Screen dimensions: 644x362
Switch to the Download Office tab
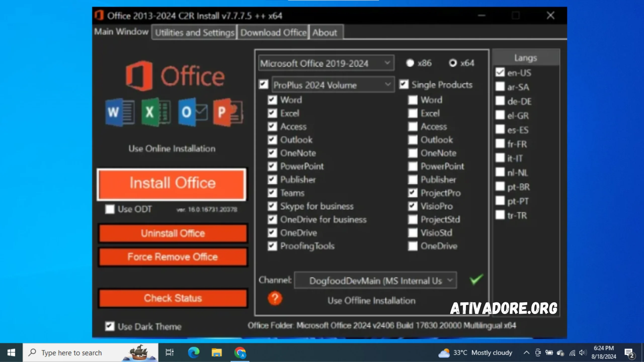click(273, 32)
